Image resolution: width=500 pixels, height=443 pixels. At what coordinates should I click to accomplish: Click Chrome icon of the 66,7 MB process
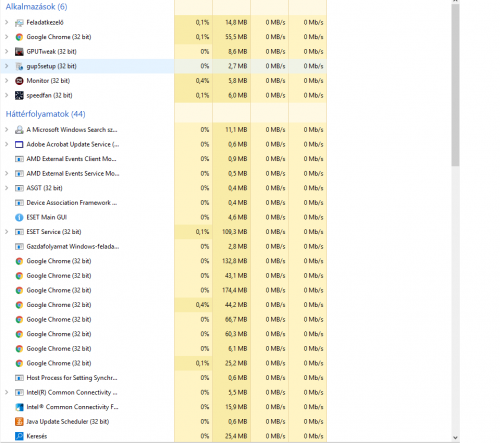coord(19,320)
